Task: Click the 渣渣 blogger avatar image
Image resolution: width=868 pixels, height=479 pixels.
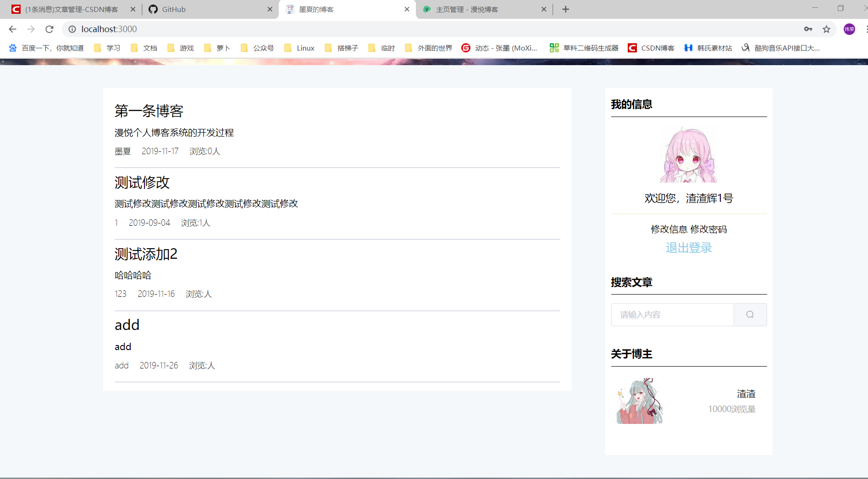Action: [x=639, y=401]
